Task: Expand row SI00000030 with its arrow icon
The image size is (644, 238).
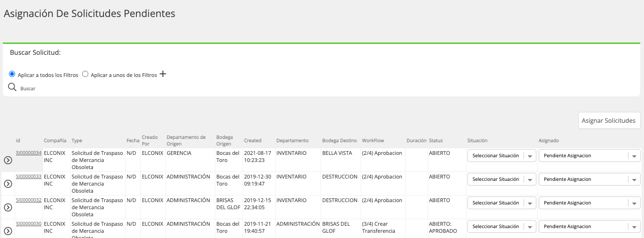Action: point(8,230)
